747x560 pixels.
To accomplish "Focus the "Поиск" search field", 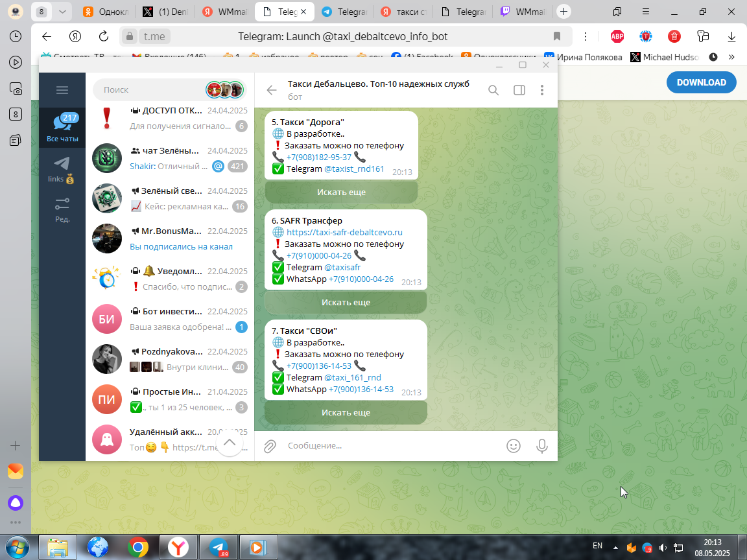I will 148,89.
